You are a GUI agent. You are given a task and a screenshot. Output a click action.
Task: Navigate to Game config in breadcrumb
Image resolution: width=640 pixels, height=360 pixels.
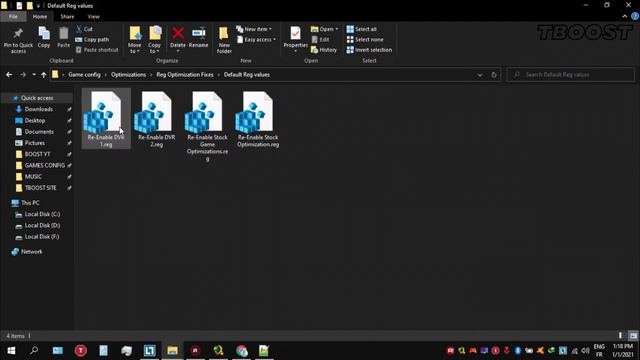84,75
